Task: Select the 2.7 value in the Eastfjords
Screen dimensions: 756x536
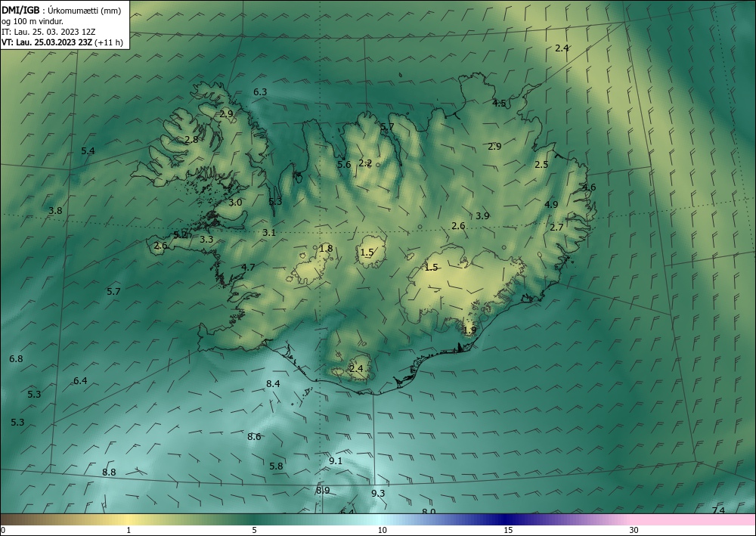Action: 556,227
